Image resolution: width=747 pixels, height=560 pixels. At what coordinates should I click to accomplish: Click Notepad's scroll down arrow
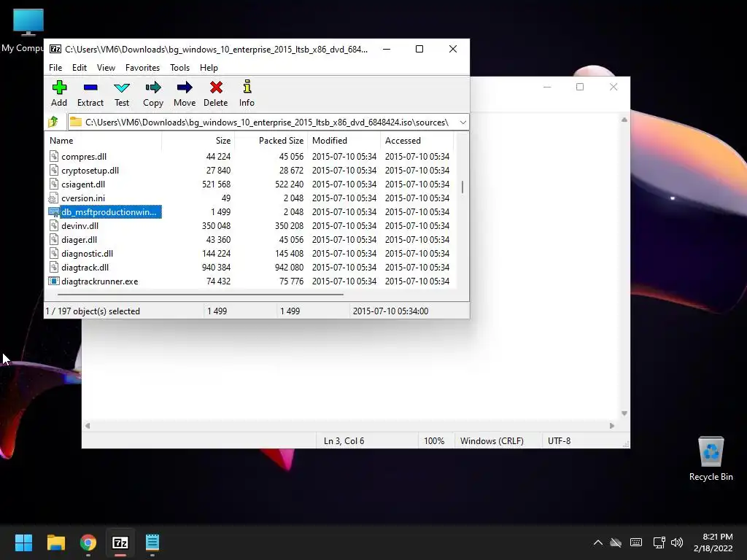point(624,413)
